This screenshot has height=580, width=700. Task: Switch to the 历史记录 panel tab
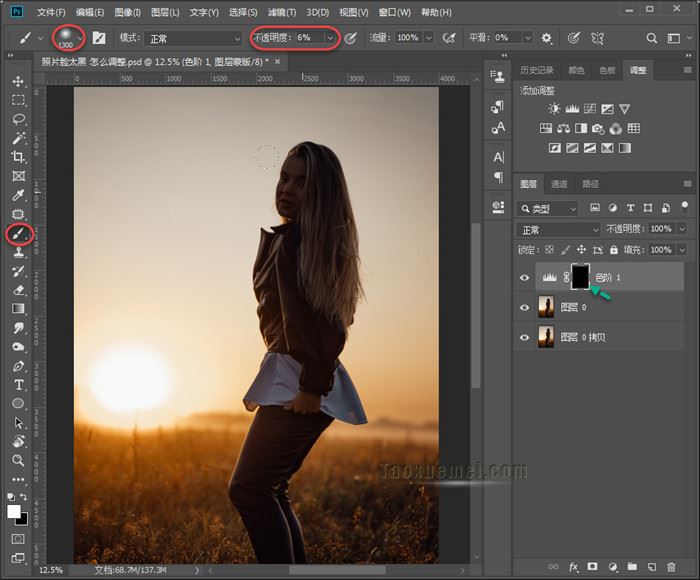[x=537, y=71]
